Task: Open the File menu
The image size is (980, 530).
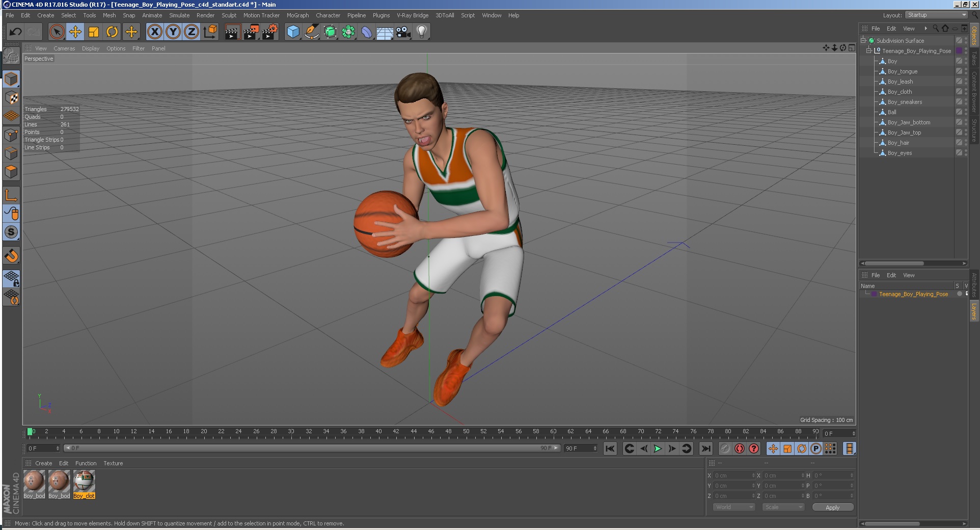Action: [10, 15]
